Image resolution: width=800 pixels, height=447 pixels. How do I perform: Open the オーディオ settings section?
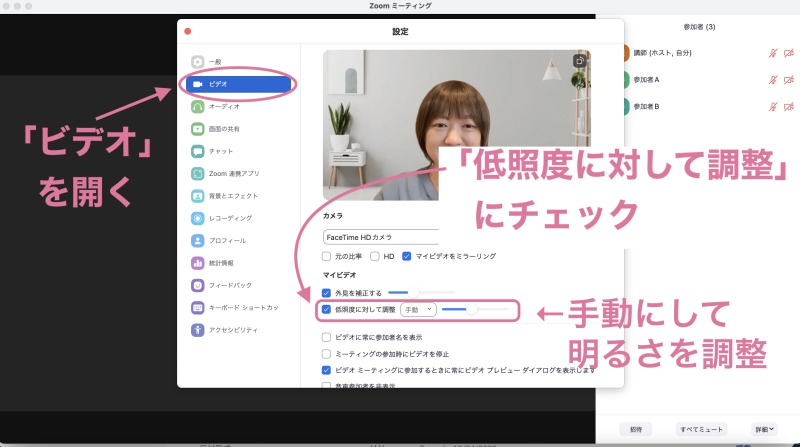(x=215, y=107)
